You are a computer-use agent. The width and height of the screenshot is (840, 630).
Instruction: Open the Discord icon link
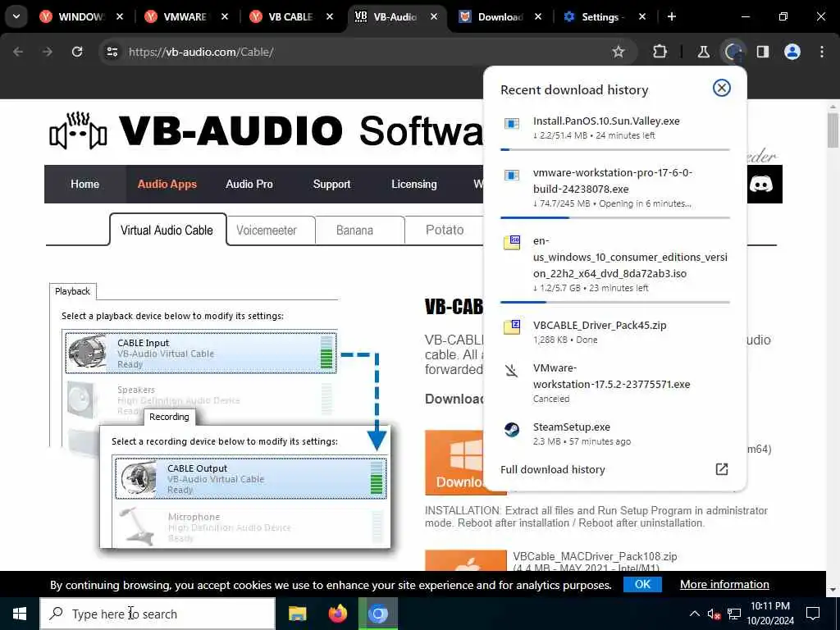tap(760, 185)
